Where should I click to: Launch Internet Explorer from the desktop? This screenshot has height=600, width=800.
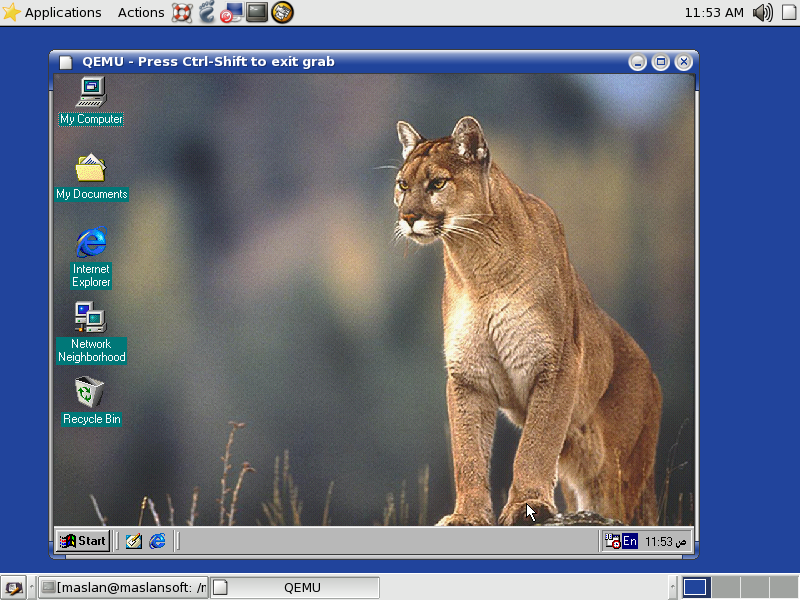90,244
